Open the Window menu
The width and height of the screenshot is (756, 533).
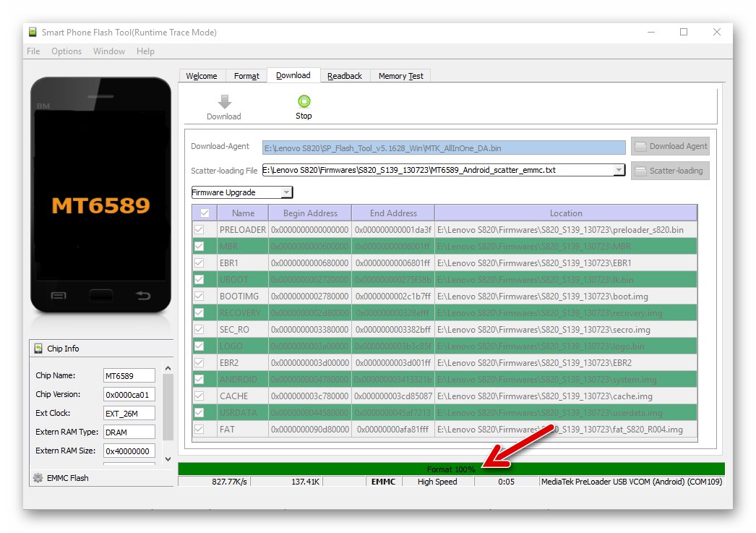click(108, 51)
